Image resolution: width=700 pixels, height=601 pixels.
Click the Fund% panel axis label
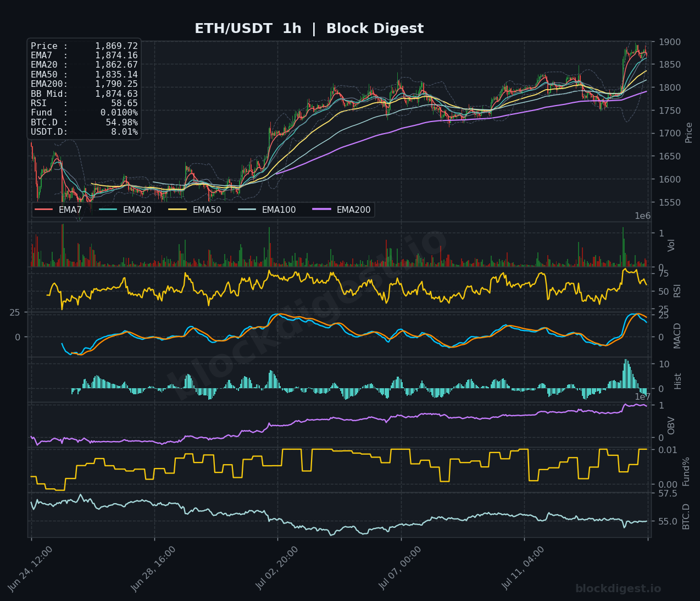686,471
